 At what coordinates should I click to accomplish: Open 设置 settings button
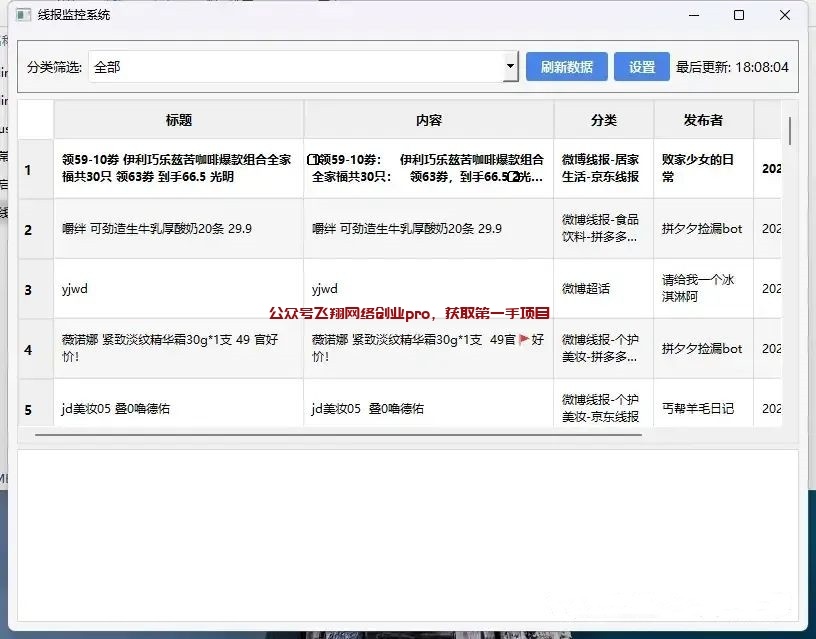coord(642,67)
